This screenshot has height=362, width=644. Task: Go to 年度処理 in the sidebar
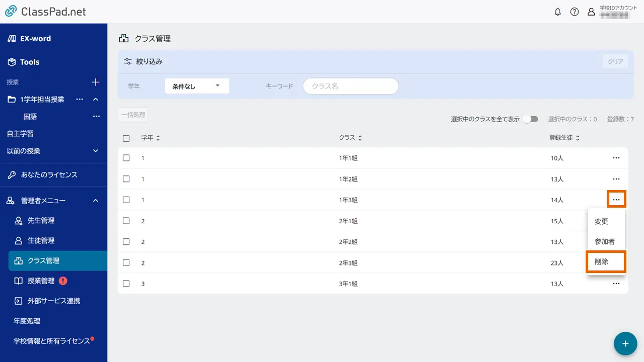(x=27, y=321)
